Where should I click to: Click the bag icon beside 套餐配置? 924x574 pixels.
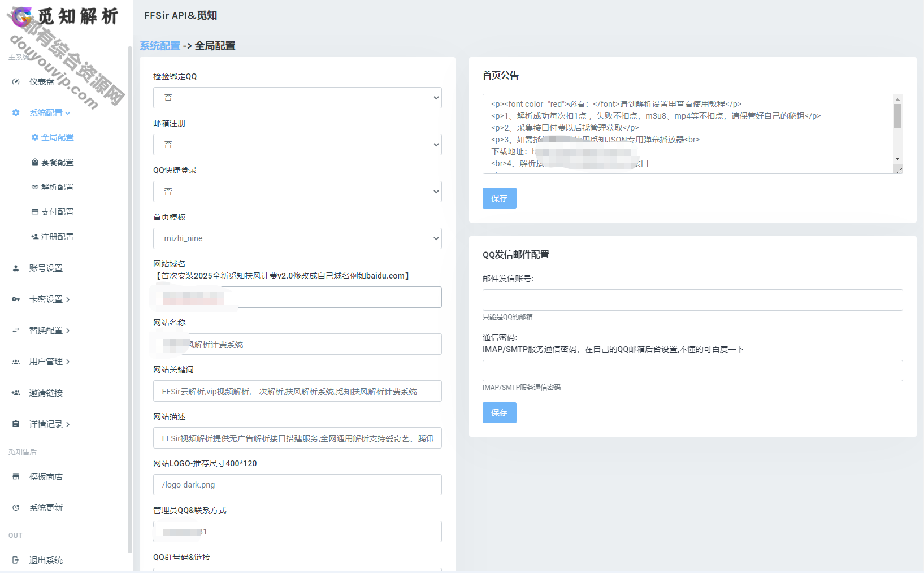[35, 162]
